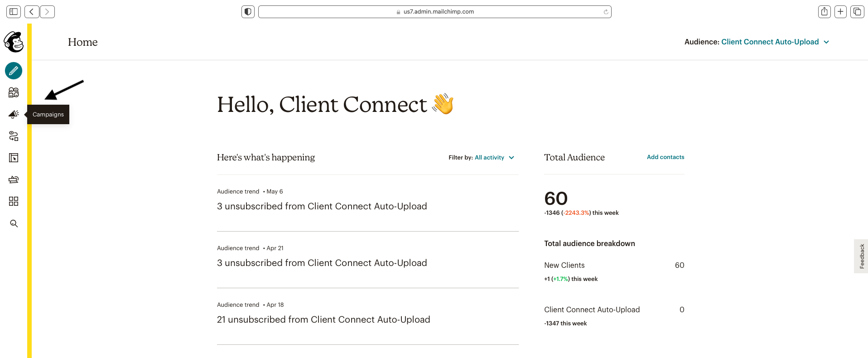Open the Create pencil icon

(14, 71)
